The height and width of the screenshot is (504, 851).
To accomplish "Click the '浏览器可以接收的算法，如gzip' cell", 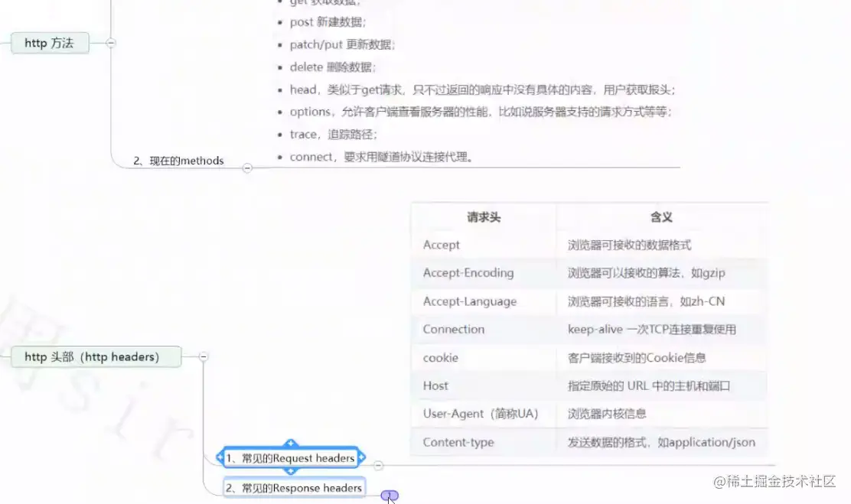I will [x=661, y=273].
